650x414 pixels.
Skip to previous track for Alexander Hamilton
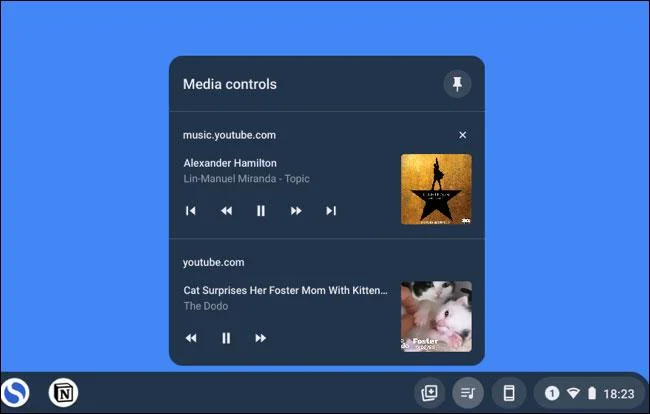tap(191, 211)
